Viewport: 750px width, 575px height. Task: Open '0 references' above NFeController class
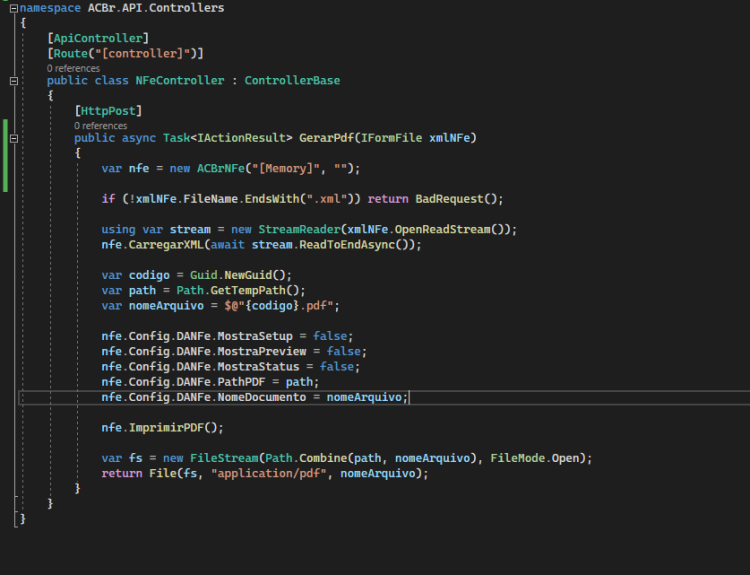(73, 68)
